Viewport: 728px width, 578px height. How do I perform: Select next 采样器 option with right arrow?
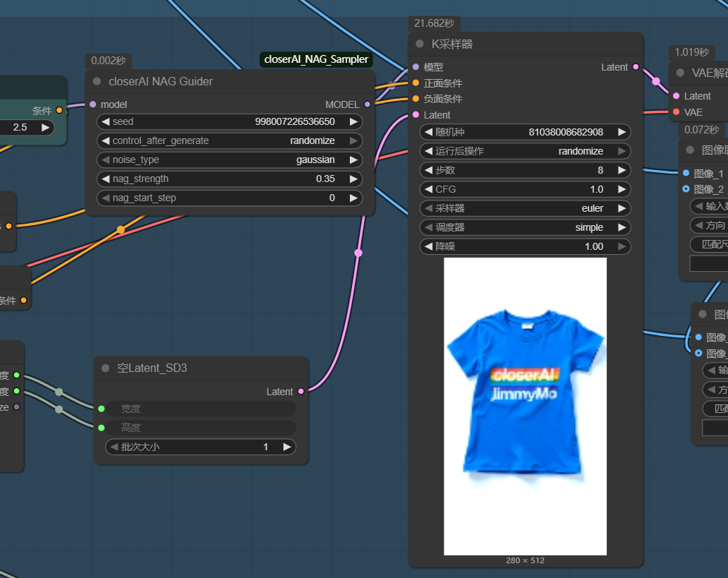(x=621, y=208)
